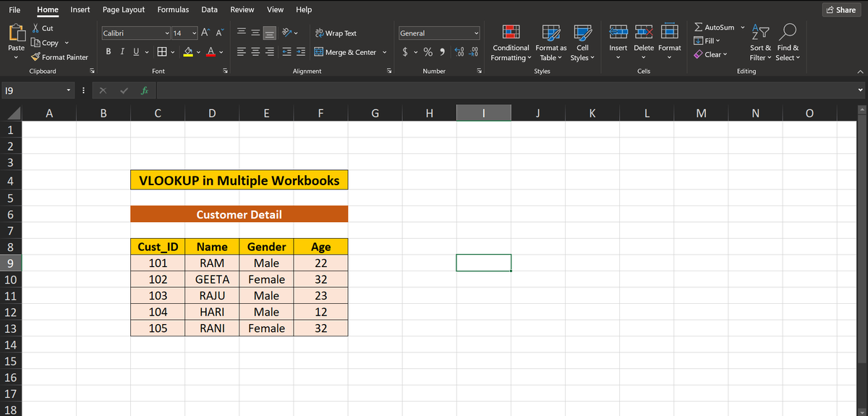Switch to the Data tab
868x416 pixels.
(x=210, y=9)
